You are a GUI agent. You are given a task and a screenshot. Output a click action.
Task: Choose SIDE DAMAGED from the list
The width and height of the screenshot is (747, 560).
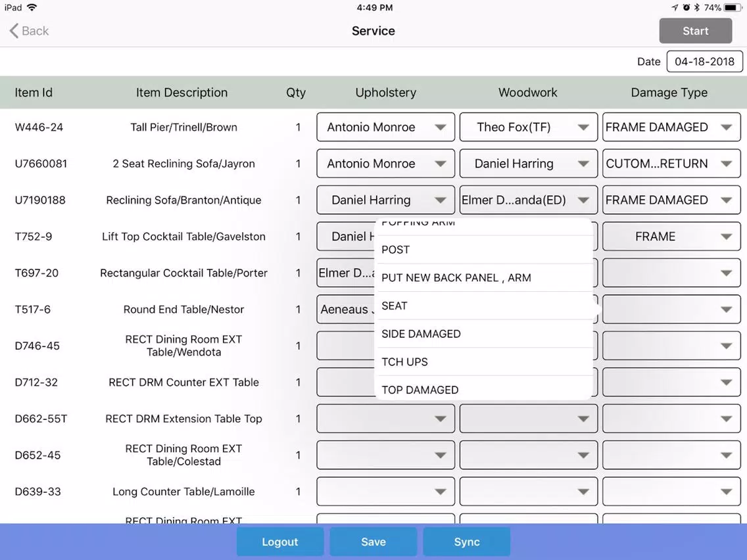(x=484, y=334)
